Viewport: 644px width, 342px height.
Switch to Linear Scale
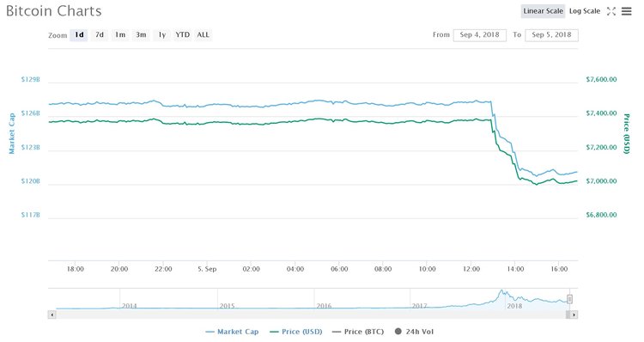[543, 11]
